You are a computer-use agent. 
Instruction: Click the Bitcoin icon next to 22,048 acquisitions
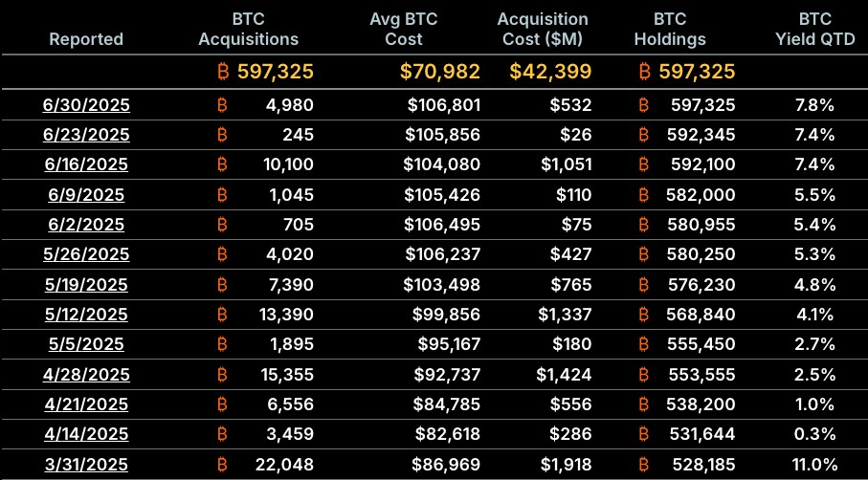tap(223, 466)
